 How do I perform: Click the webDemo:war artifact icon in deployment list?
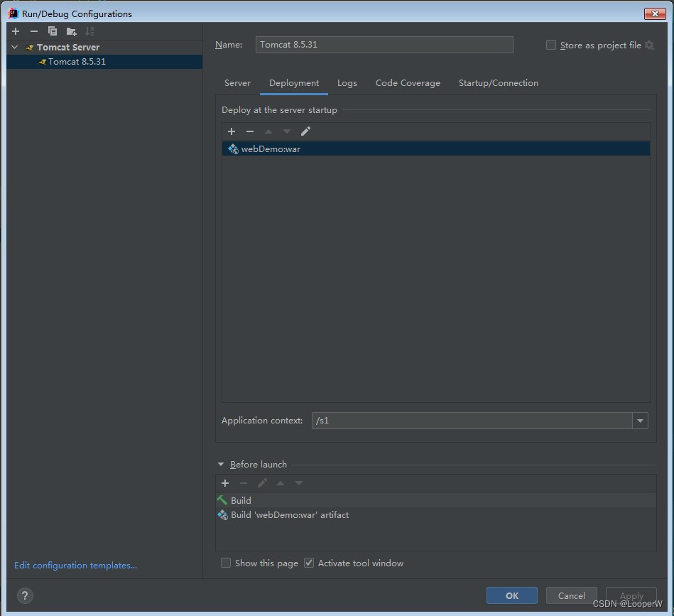pos(233,148)
